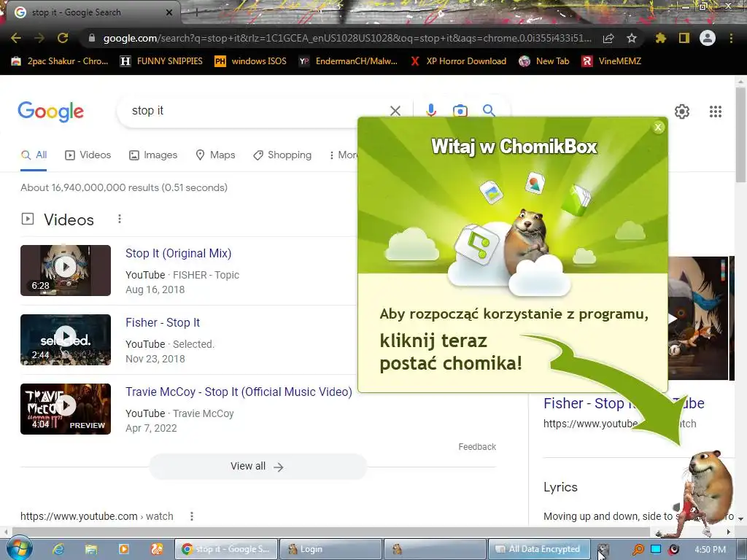Switch to the Images results tab
Screen dimensions: 747x560
pyautogui.click(x=153, y=155)
